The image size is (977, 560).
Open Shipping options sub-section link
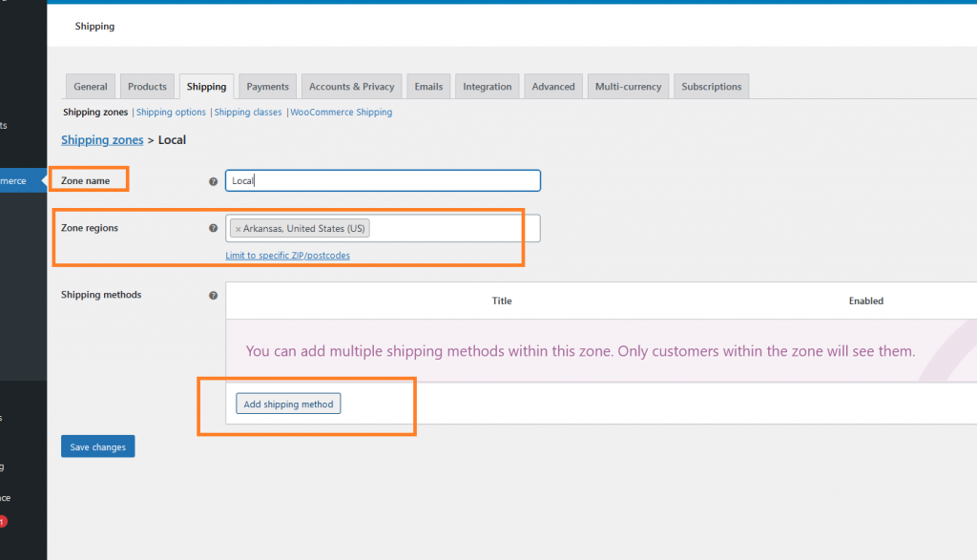(x=171, y=113)
